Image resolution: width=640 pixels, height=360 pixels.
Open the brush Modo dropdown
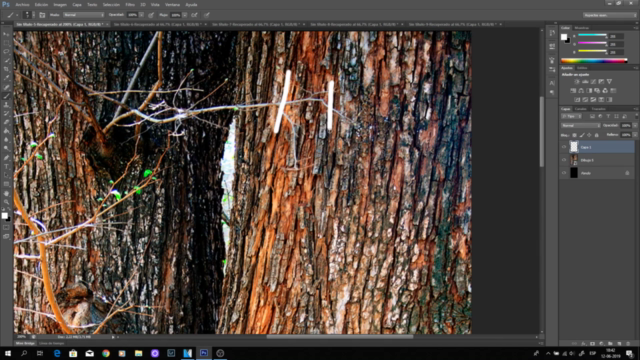(84, 15)
